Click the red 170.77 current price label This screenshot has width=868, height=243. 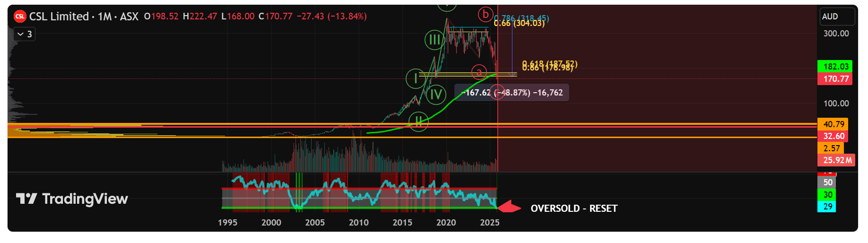pyautogui.click(x=835, y=79)
